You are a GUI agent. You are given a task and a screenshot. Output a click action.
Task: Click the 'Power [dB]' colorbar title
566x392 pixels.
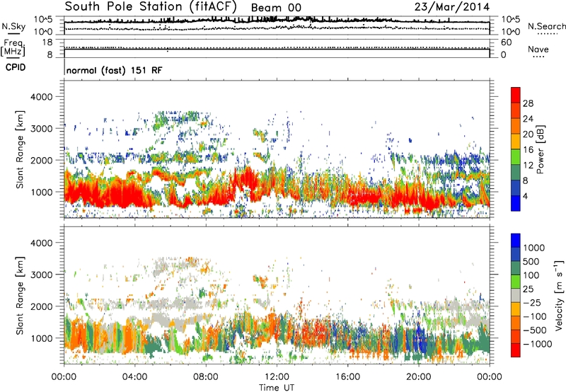pos(540,149)
